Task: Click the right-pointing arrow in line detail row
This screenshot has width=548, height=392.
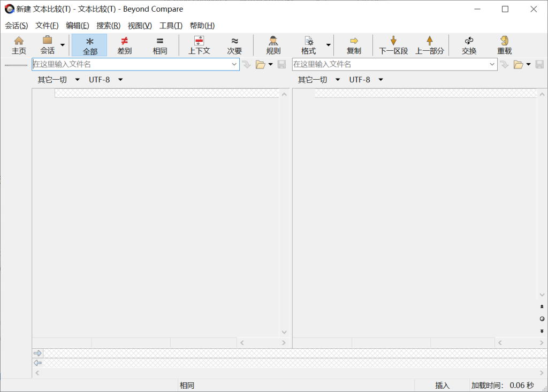Action: pos(37,353)
